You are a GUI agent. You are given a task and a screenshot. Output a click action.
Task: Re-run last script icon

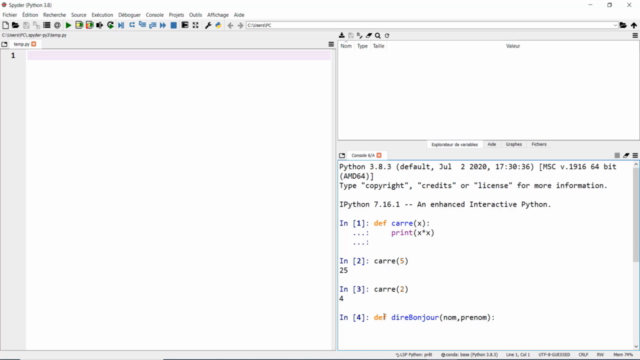tap(110, 25)
